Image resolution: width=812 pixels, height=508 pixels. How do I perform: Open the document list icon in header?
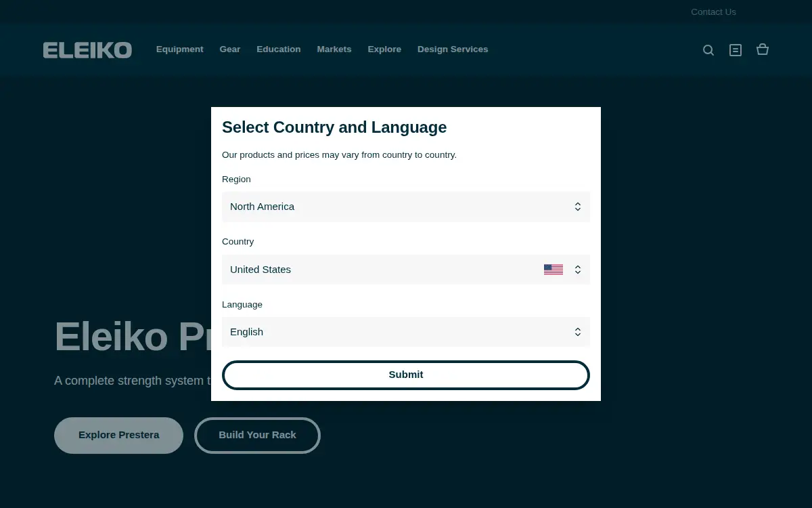736,50
